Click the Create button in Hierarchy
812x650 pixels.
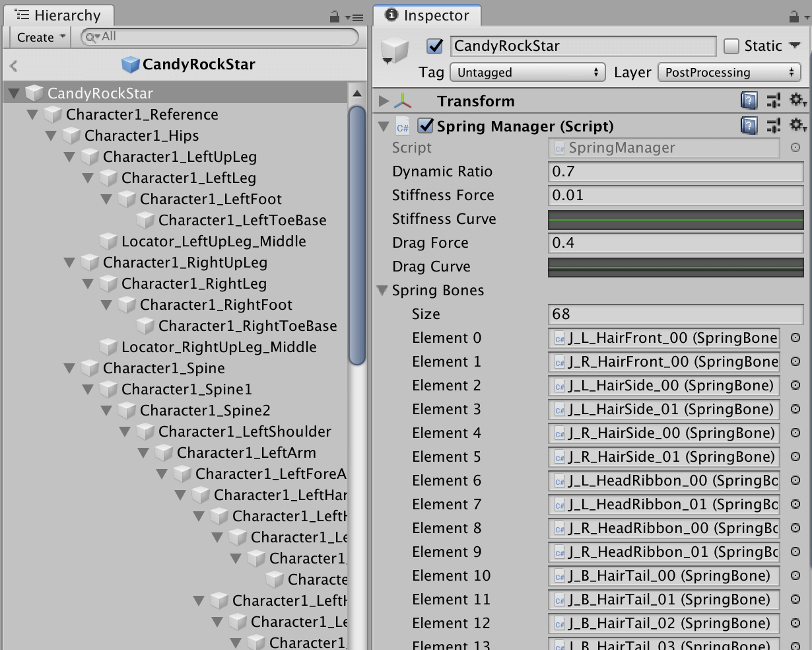[40, 38]
